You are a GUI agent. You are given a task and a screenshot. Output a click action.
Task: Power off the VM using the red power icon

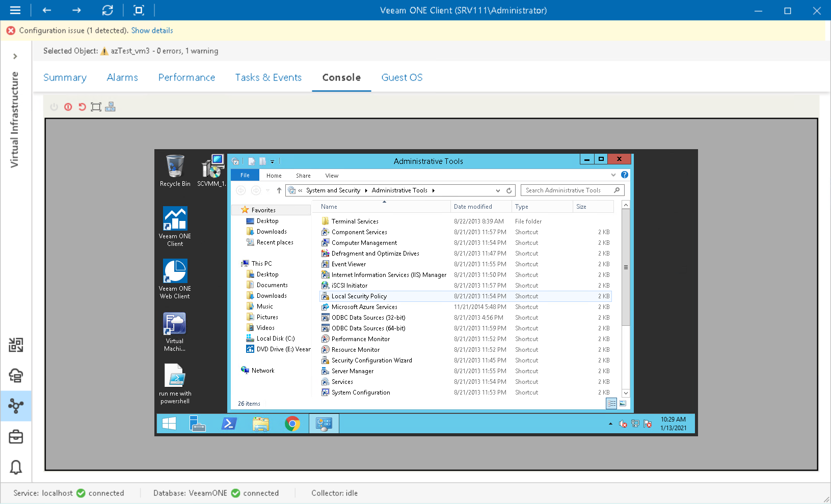point(68,107)
